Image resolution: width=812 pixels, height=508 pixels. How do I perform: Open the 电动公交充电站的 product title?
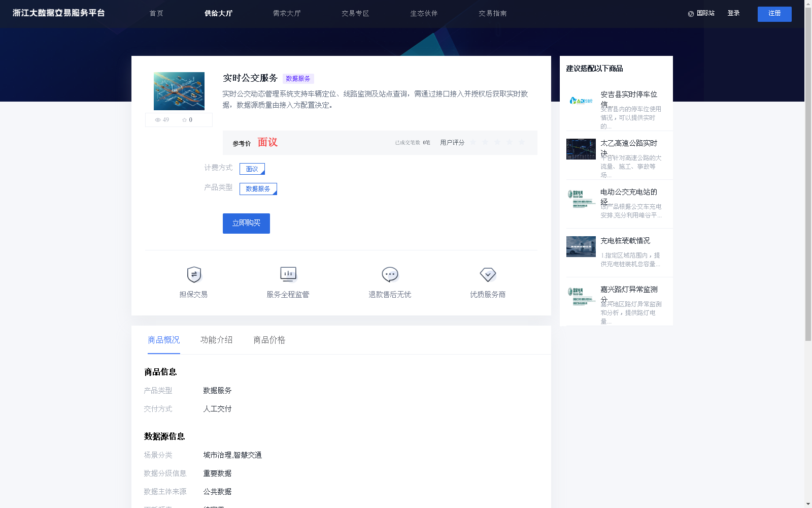click(629, 197)
